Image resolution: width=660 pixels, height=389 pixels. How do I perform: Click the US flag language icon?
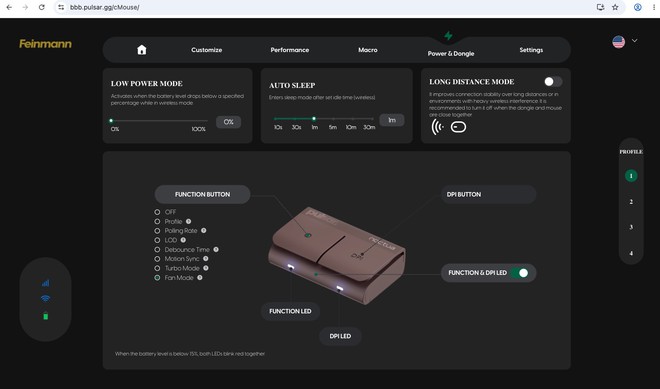point(618,42)
